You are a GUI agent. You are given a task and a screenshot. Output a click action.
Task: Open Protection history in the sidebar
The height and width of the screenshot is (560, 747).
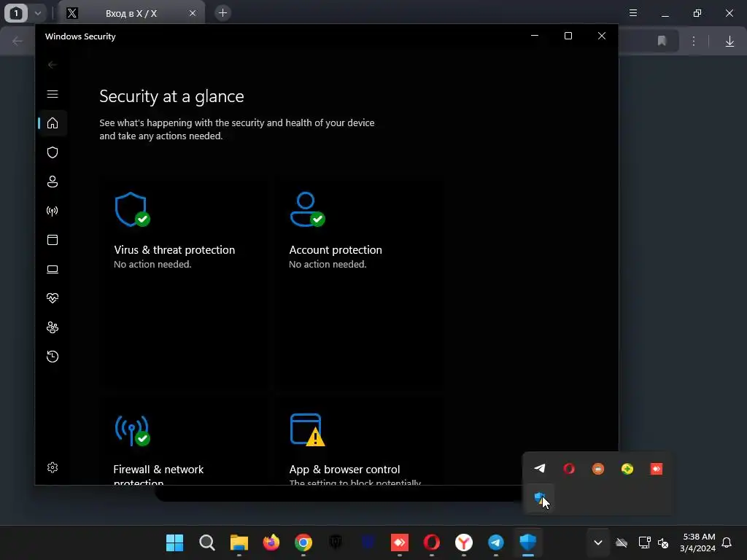coord(53,357)
